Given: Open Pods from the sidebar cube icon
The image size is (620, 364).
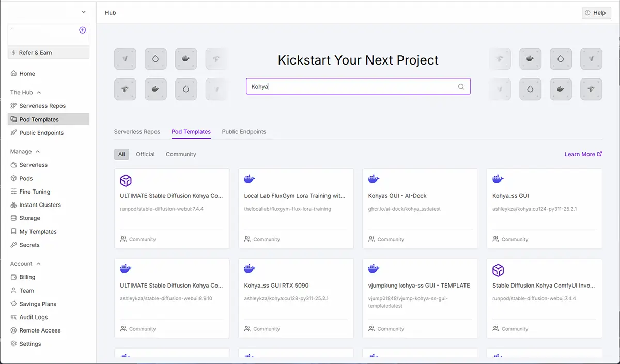Looking at the screenshot, I should [14, 178].
